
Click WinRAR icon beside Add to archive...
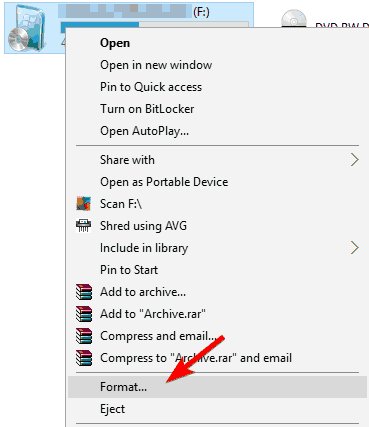coord(84,292)
